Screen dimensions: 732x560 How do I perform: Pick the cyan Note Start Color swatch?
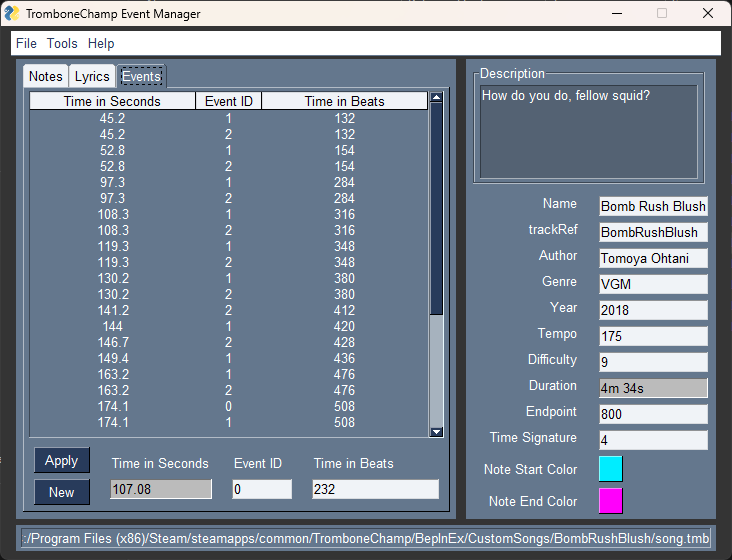coord(611,469)
